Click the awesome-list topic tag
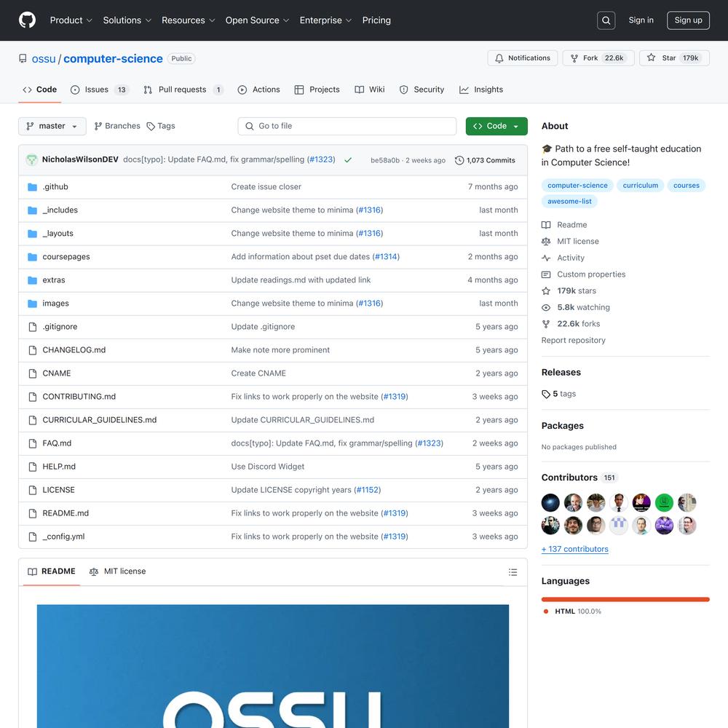The width and height of the screenshot is (728, 728). (569, 202)
